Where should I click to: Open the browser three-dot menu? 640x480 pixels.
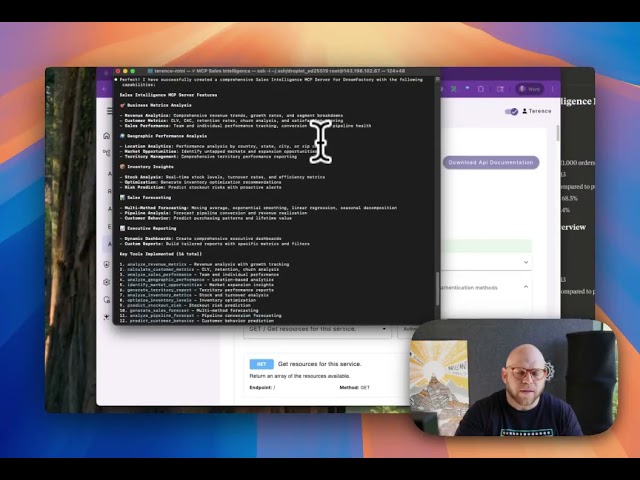(553, 89)
